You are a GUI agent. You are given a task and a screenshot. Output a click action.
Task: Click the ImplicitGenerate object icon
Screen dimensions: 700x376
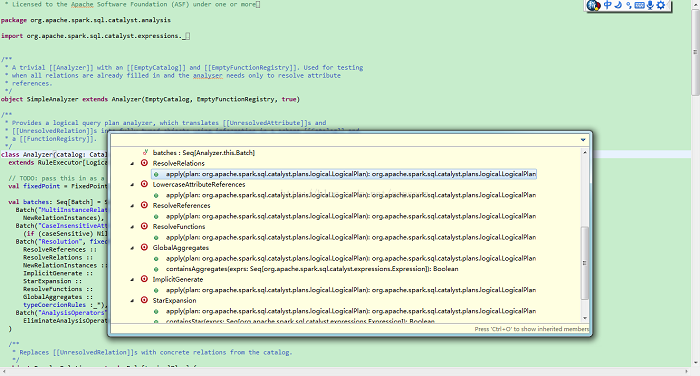(144, 279)
